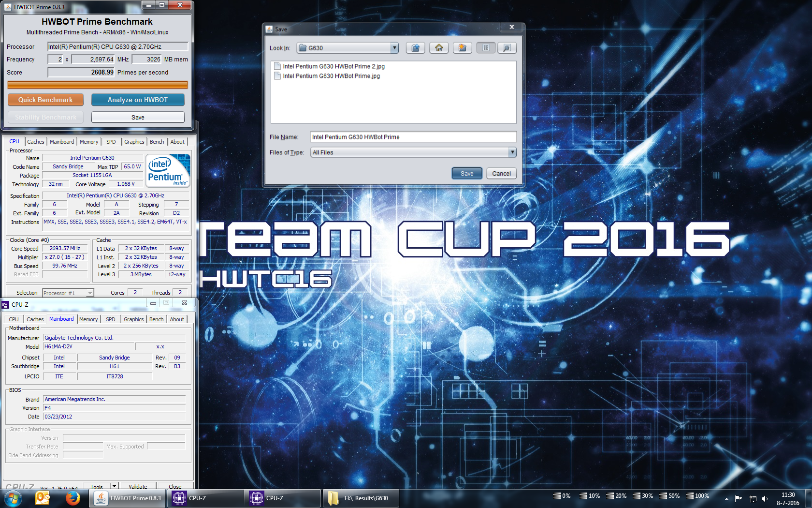Screen dimensions: 812x508
Task: Click the 2608.99 score field
Action: (x=81, y=72)
